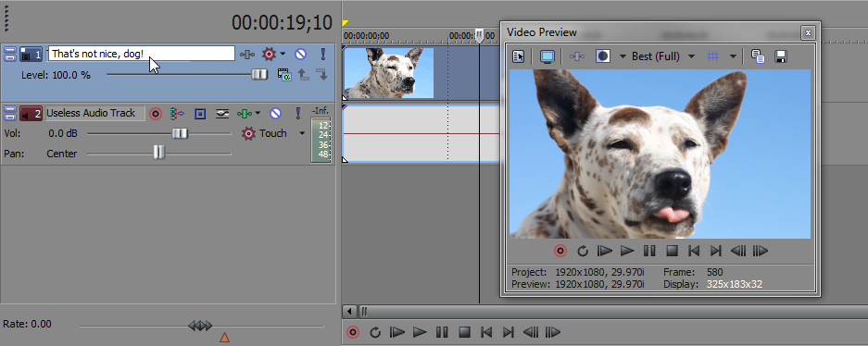Copy snapshot to clipboard icon
Viewport: 868px width, 346px height.
758,56
